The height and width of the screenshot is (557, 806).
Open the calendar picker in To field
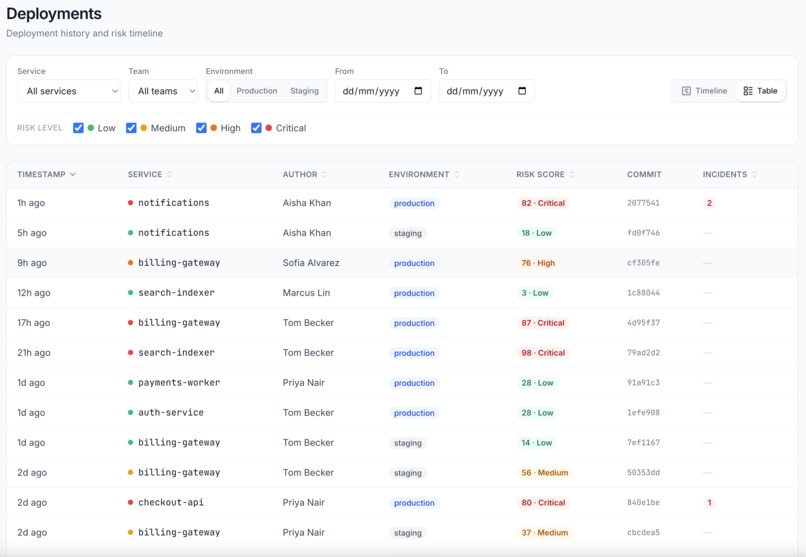point(522,91)
